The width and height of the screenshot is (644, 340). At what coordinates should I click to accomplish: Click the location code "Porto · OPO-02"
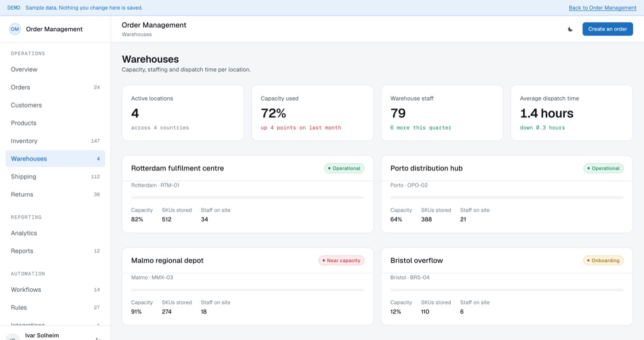(409, 185)
